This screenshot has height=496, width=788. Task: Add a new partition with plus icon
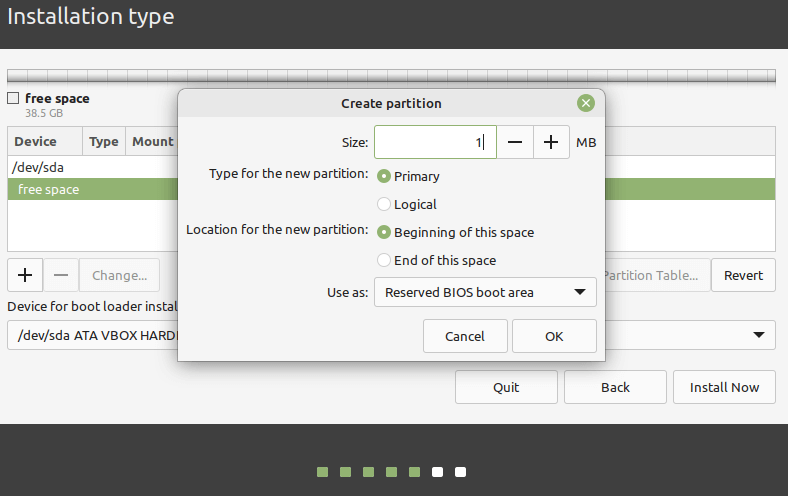[x=25, y=275]
